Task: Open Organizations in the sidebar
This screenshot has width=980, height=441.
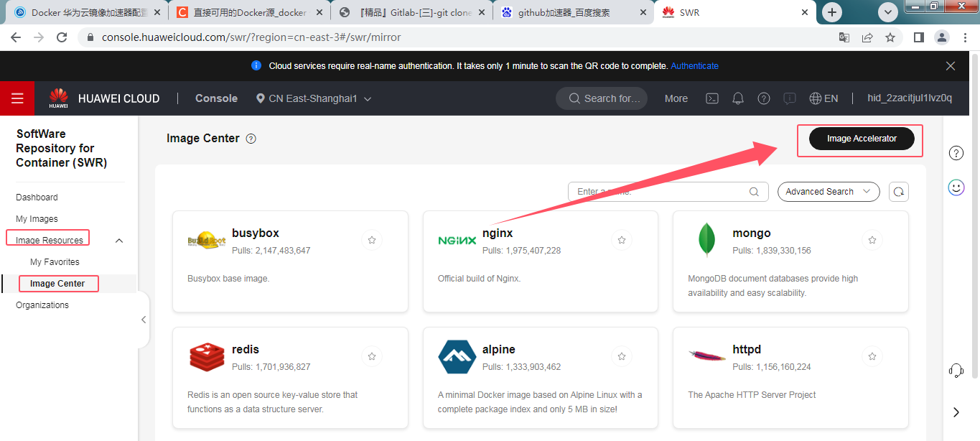Action: 42,305
